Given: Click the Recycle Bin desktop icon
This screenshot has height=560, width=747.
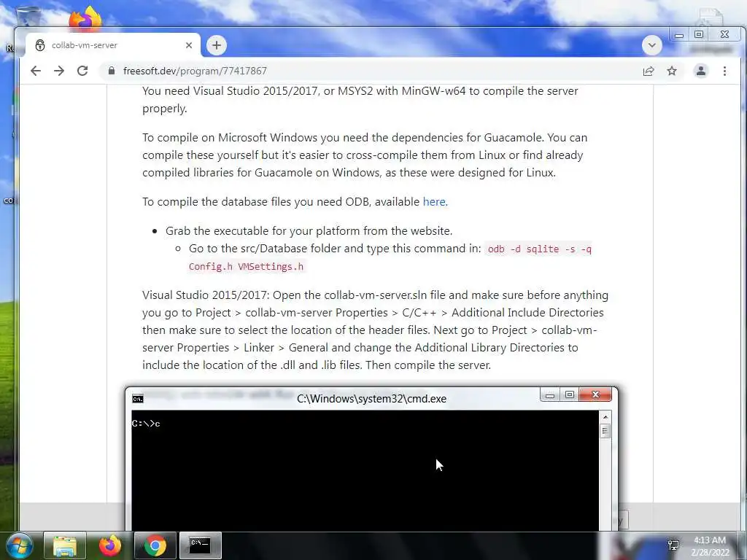Looking at the screenshot, I should (x=28, y=17).
